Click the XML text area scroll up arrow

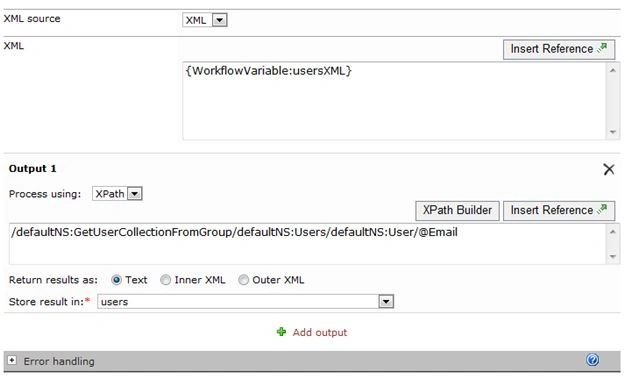coord(613,70)
